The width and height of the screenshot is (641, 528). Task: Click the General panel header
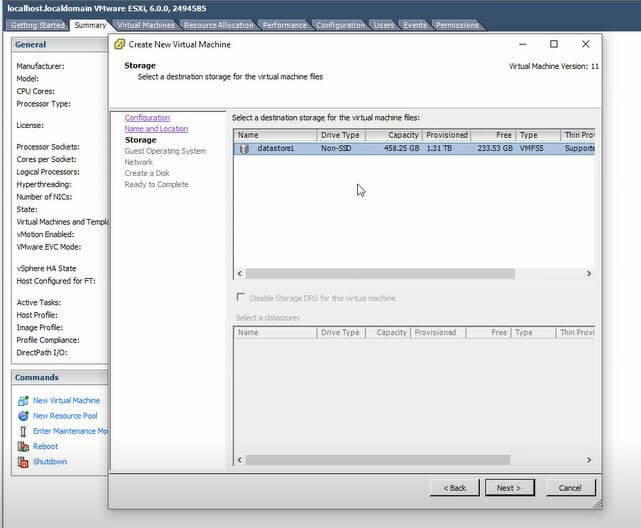[60, 45]
